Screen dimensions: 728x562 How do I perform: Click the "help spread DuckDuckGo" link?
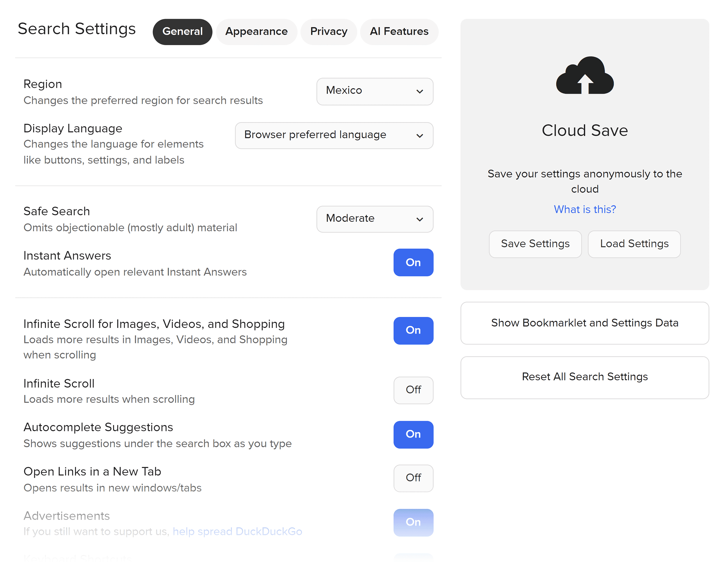click(237, 531)
